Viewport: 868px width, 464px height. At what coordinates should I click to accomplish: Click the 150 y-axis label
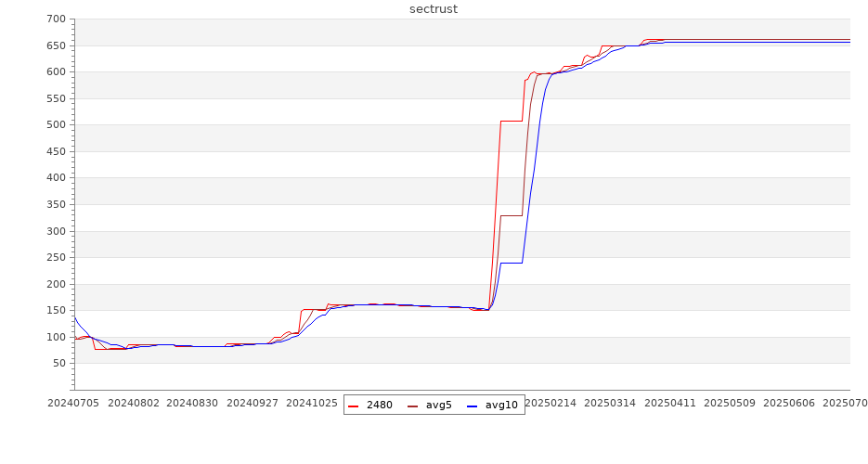point(57,310)
